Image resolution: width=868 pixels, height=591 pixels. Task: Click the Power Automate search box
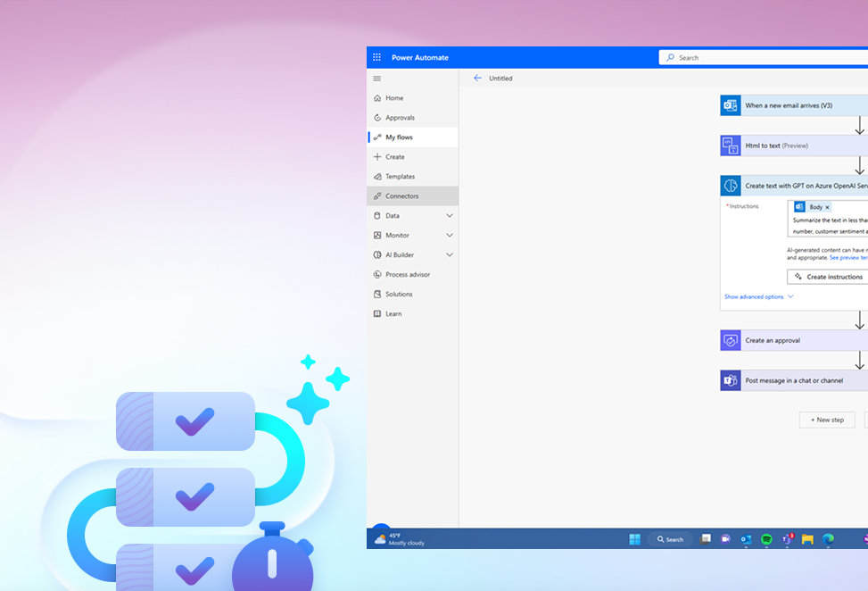click(764, 58)
